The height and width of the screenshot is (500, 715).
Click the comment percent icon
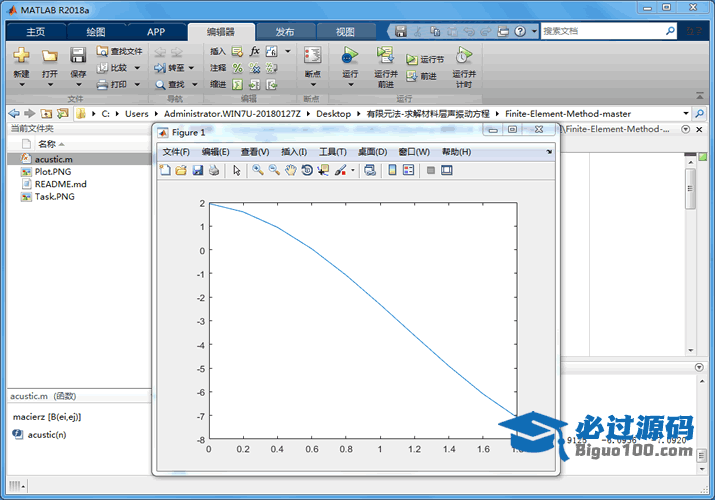tap(237, 68)
